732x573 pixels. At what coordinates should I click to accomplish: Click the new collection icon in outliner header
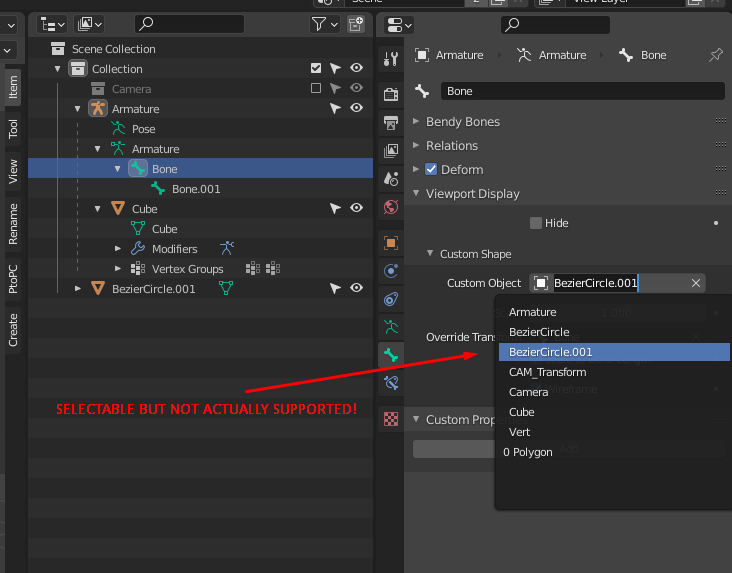tap(356, 24)
